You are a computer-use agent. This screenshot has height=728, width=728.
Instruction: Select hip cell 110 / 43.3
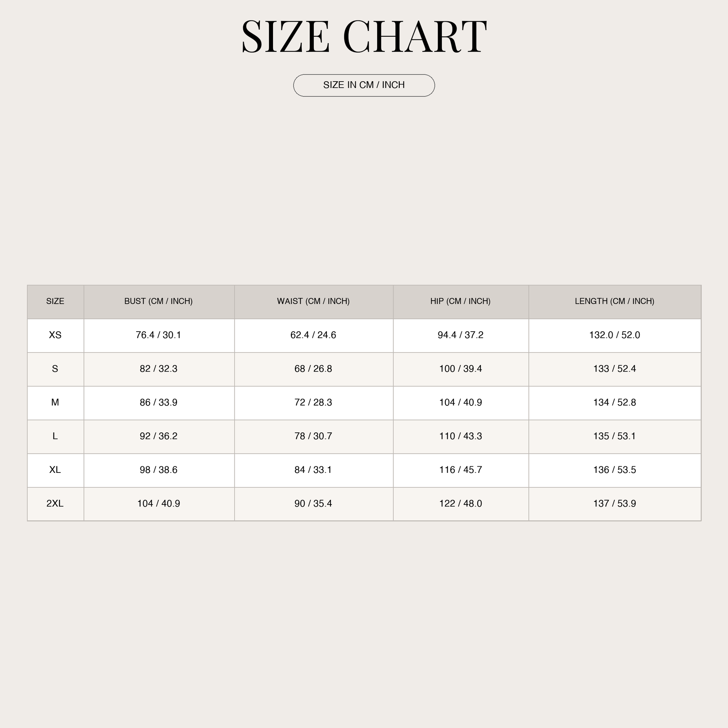(x=461, y=437)
